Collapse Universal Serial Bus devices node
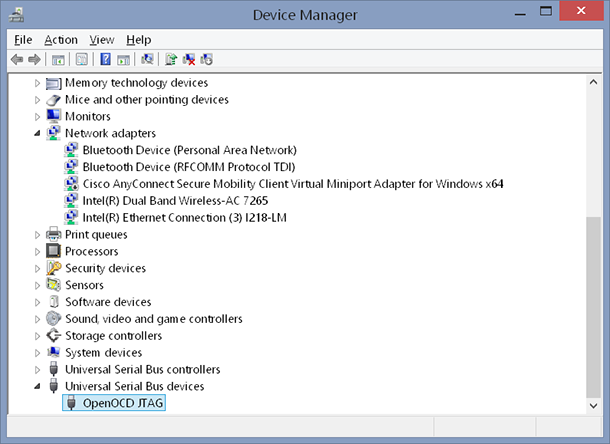 pyautogui.click(x=38, y=386)
